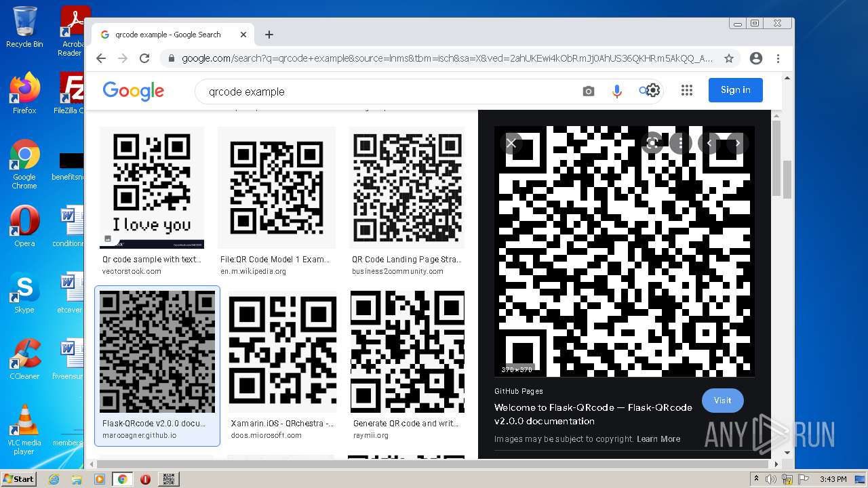View site information lock icon

pos(170,58)
